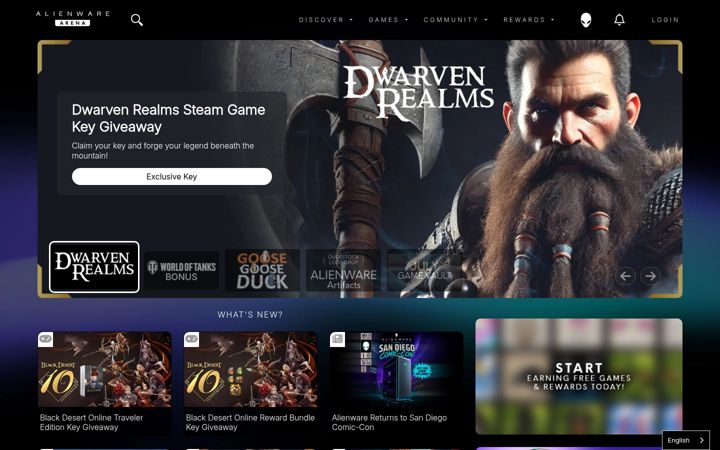The width and height of the screenshot is (720, 450).
Task: Click news icon on Comic-Con card
Action: coord(338,339)
